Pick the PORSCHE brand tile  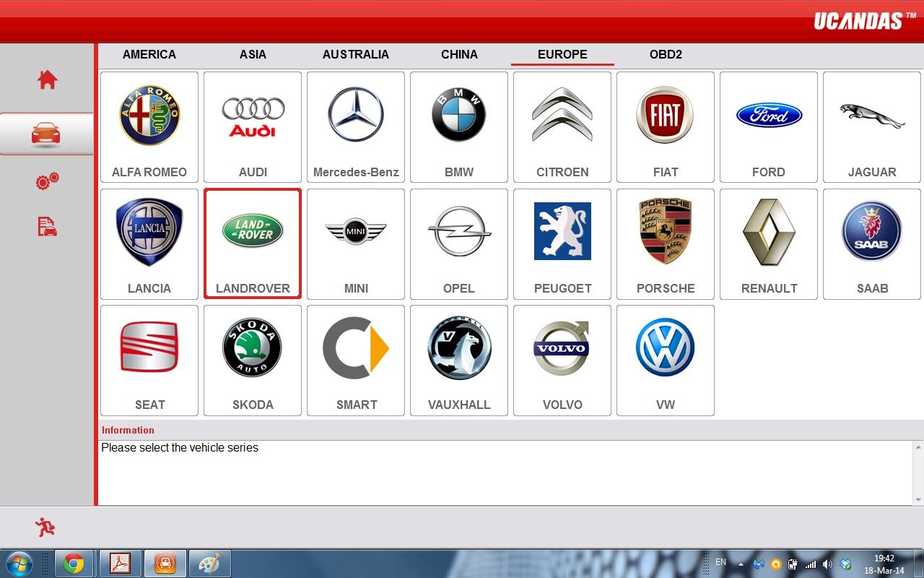(666, 244)
